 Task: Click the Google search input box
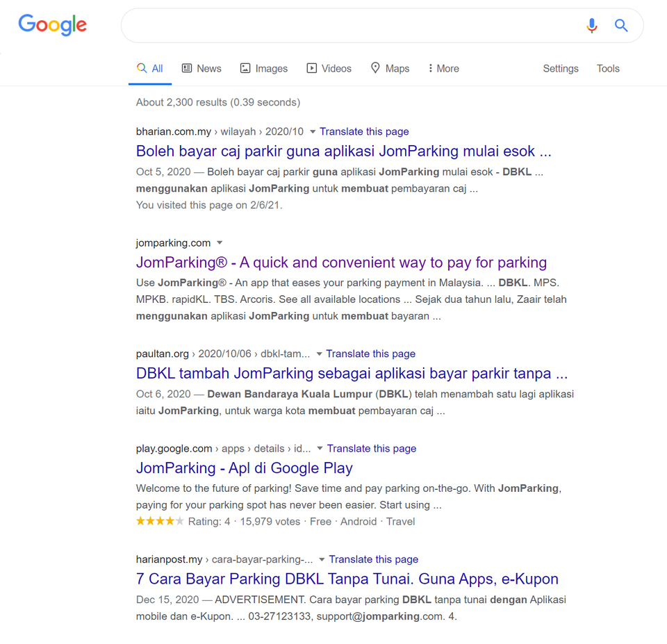coord(347,26)
